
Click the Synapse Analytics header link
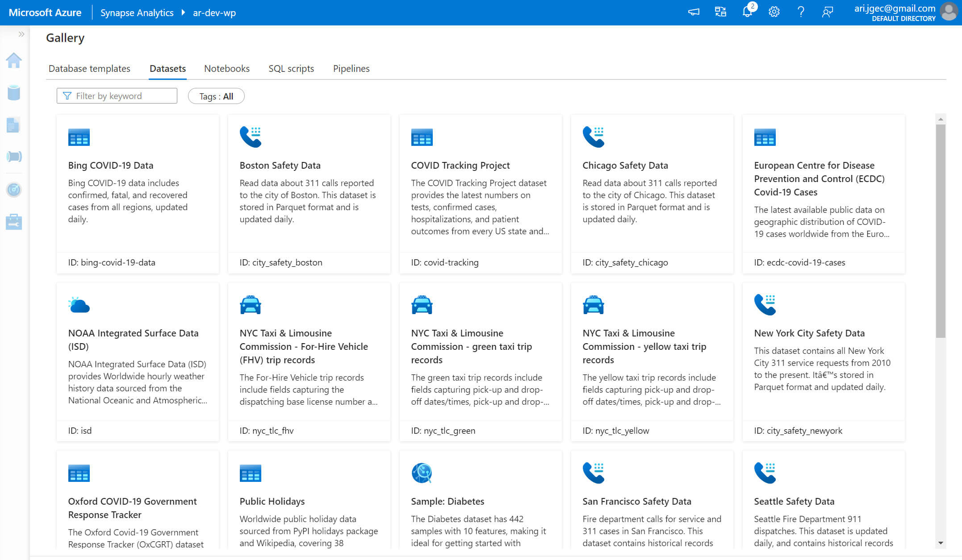(137, 13)
